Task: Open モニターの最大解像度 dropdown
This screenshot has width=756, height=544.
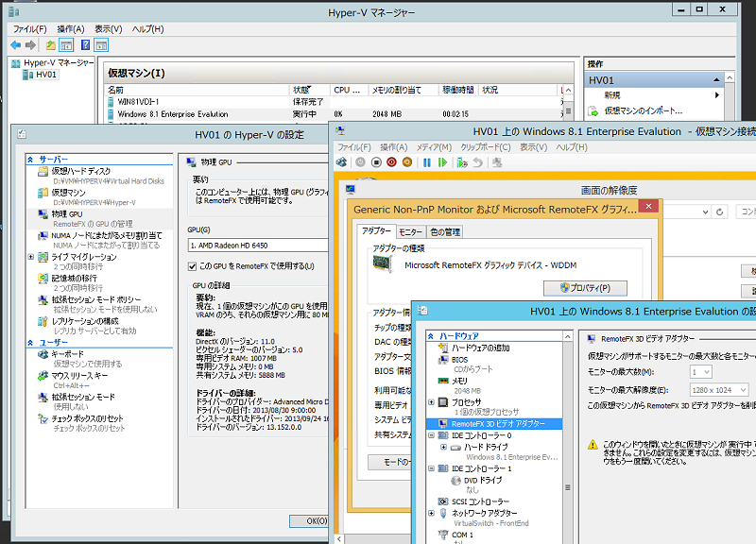Action: click(719, 390)
